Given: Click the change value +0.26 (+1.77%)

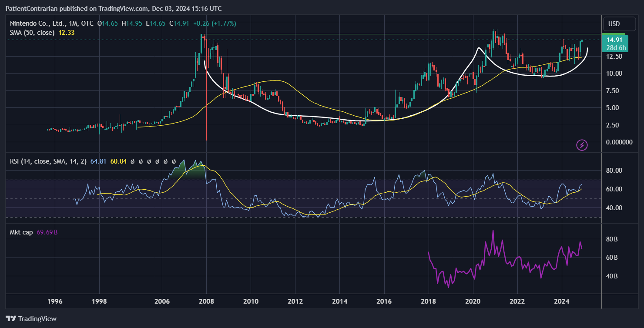Looking at the screenshot, I should (215, 23).
